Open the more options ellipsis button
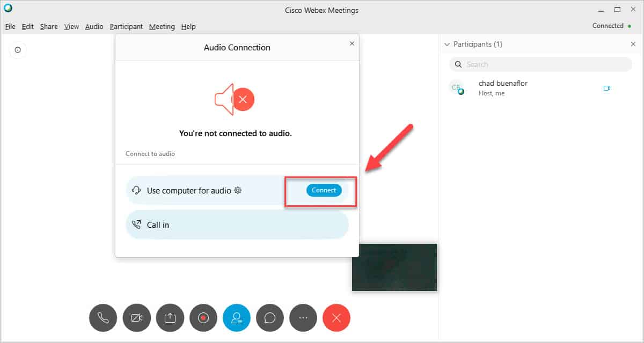 [x=303, y=318]
